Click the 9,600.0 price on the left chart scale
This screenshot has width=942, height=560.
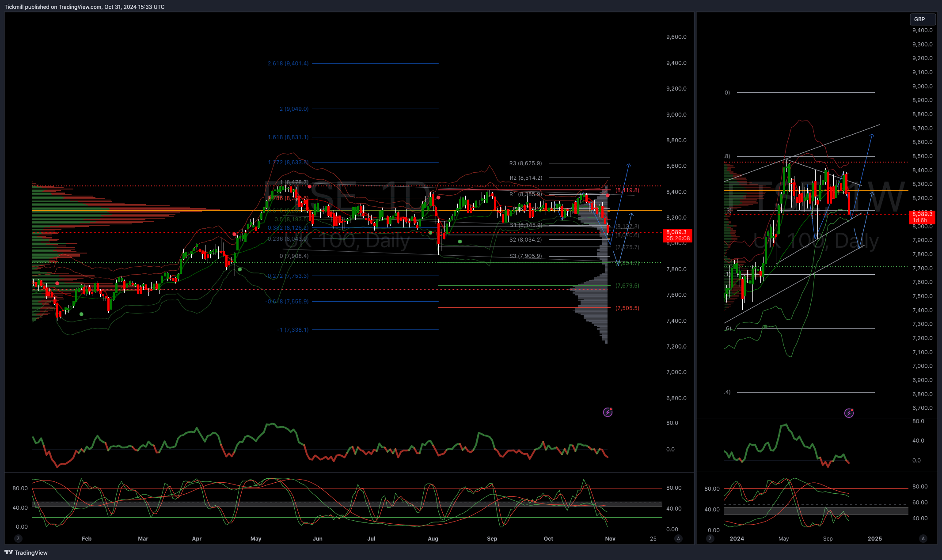pos(676,37)
